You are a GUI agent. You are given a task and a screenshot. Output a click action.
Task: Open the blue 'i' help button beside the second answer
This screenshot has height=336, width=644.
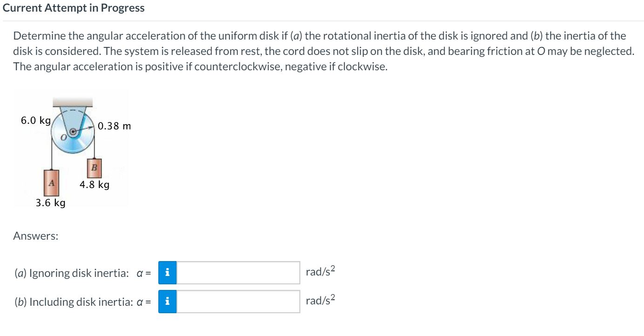click(x=168, y=302)
